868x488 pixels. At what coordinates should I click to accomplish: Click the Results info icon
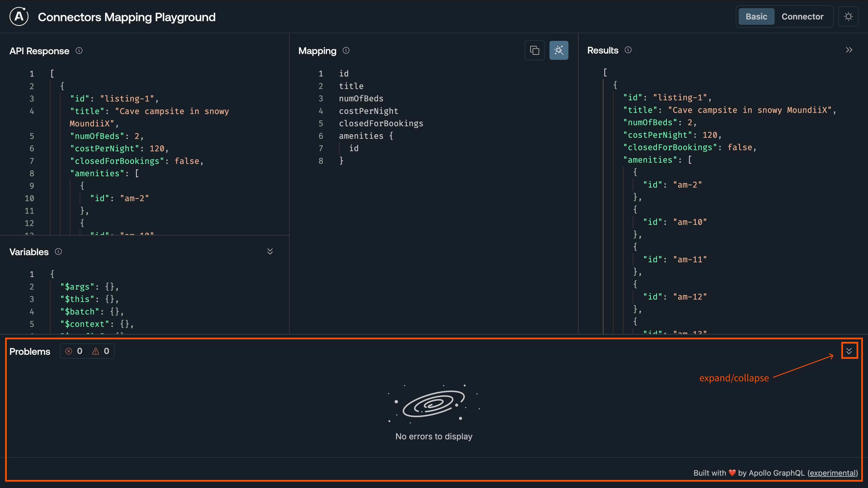pyautogui.click(x=628, y=50)
